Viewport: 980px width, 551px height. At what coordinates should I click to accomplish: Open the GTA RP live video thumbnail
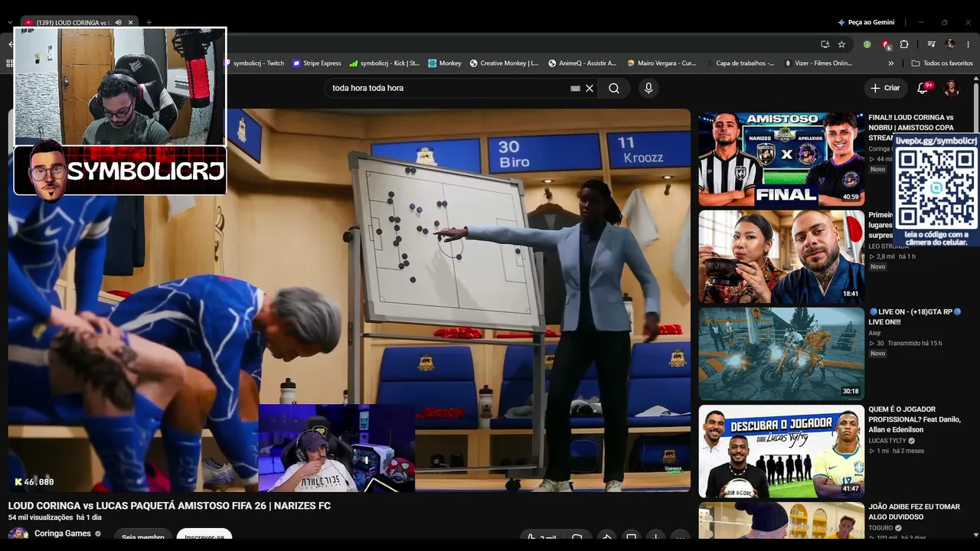point(781,354)
